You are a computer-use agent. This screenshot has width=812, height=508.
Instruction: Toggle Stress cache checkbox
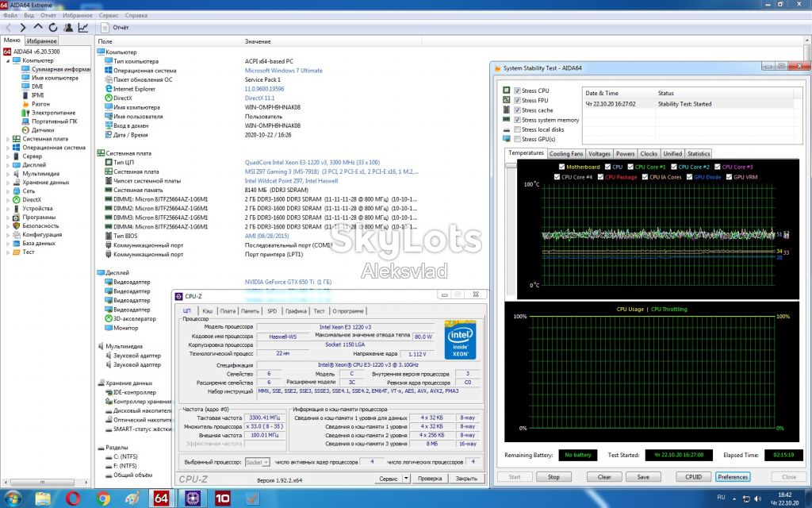(x=517, y=110)
